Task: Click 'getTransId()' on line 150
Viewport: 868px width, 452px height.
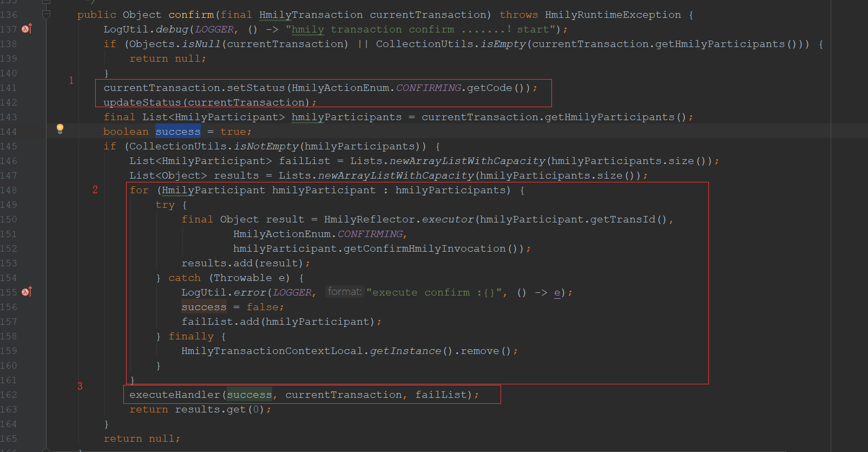Action: click(x=628, y=219)
